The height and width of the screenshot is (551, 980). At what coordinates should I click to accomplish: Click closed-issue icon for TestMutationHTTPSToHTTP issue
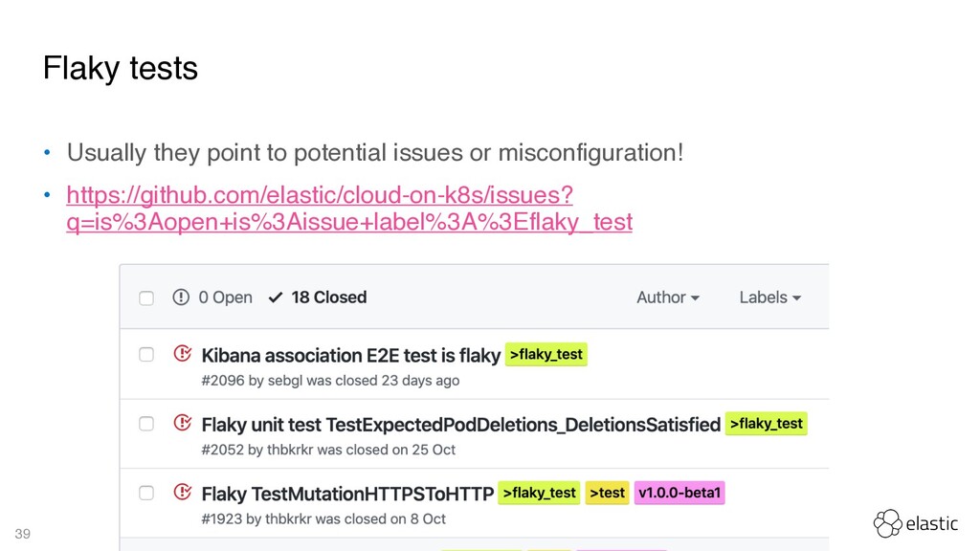(x=183, y=493)
